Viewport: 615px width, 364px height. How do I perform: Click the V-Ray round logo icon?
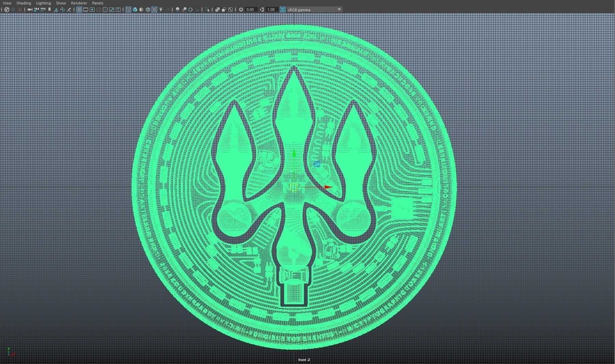pyautogui.click(x=6, y=10)
